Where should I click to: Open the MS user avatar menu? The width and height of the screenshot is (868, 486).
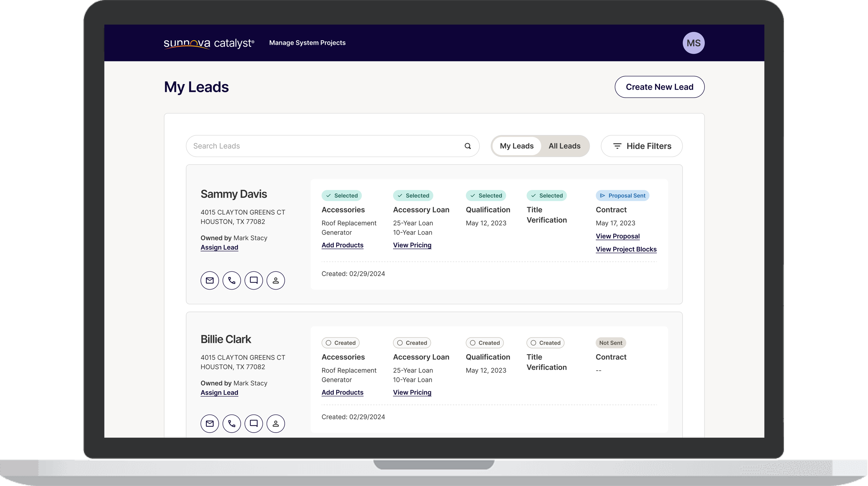coord(693,43)
